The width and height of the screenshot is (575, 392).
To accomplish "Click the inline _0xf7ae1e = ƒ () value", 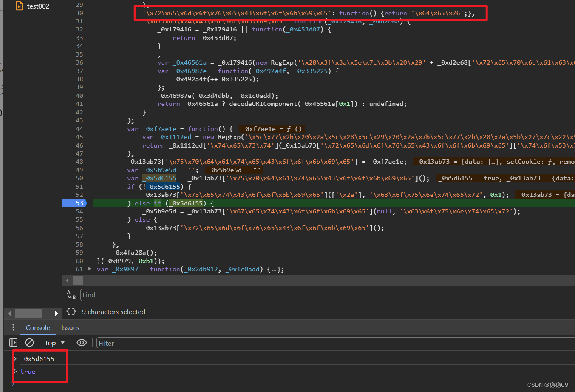I will point(273,129).
